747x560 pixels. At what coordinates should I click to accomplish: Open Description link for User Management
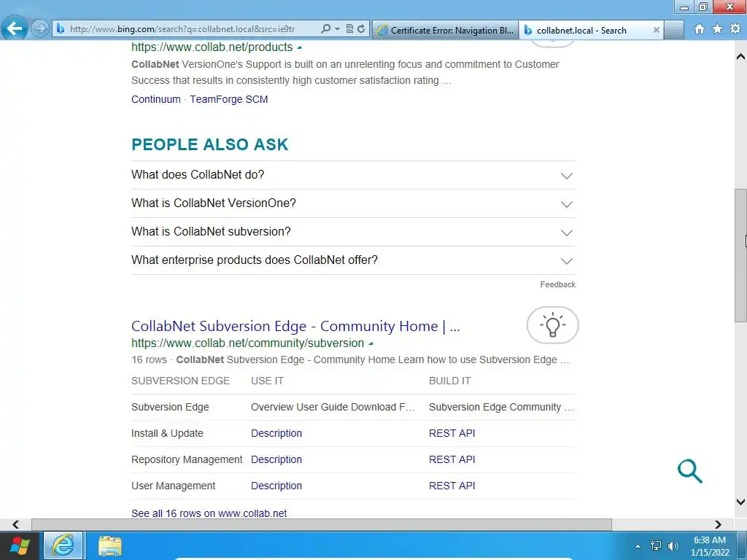[x=276, y=486]
